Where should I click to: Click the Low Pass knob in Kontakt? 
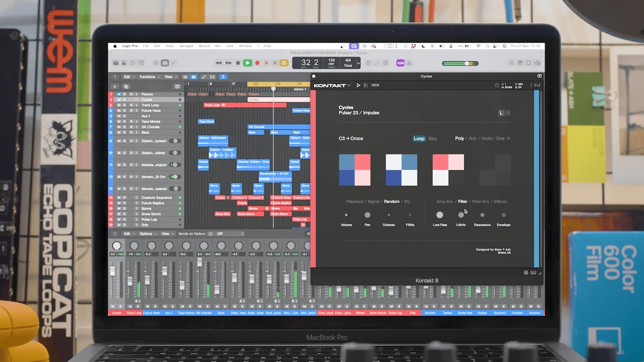(440, 215)
